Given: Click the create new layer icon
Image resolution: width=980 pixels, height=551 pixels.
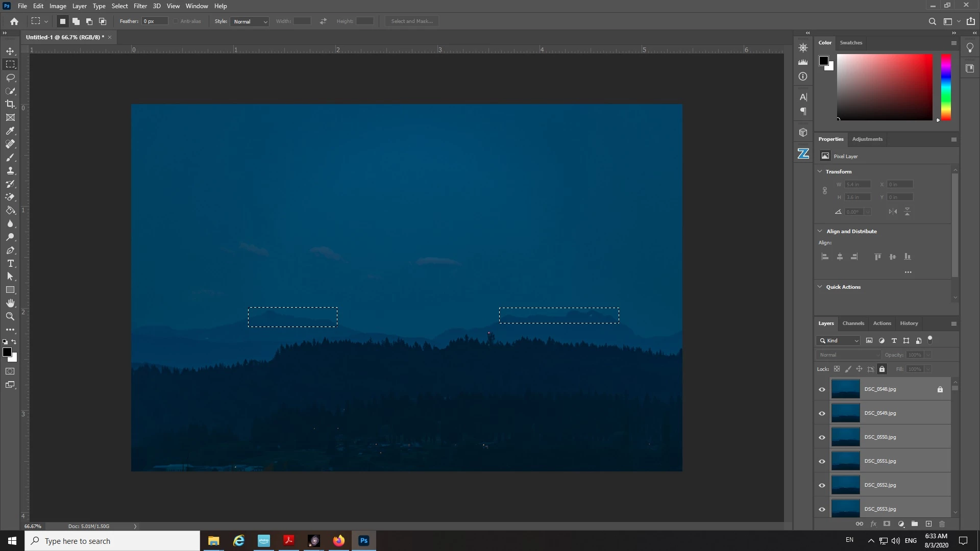Looking at the screenshot, I should pos(928,524).
